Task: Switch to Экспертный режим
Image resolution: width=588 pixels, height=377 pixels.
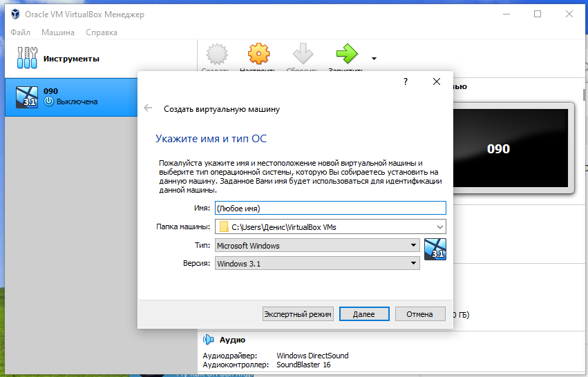Action: (298, 314)
